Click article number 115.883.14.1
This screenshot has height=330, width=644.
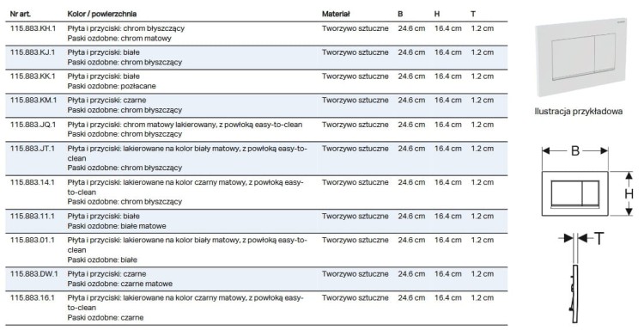pyautogui.click(x=32, y=182)
